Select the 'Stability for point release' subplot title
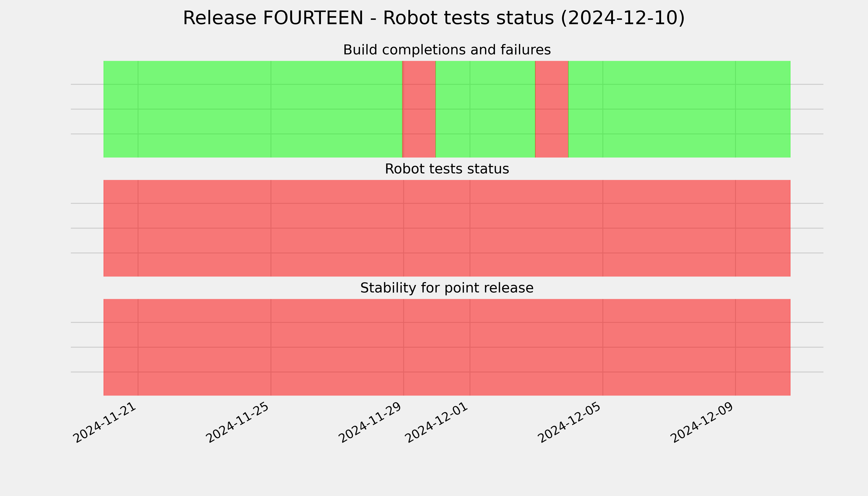 click(x=447, y=288)
